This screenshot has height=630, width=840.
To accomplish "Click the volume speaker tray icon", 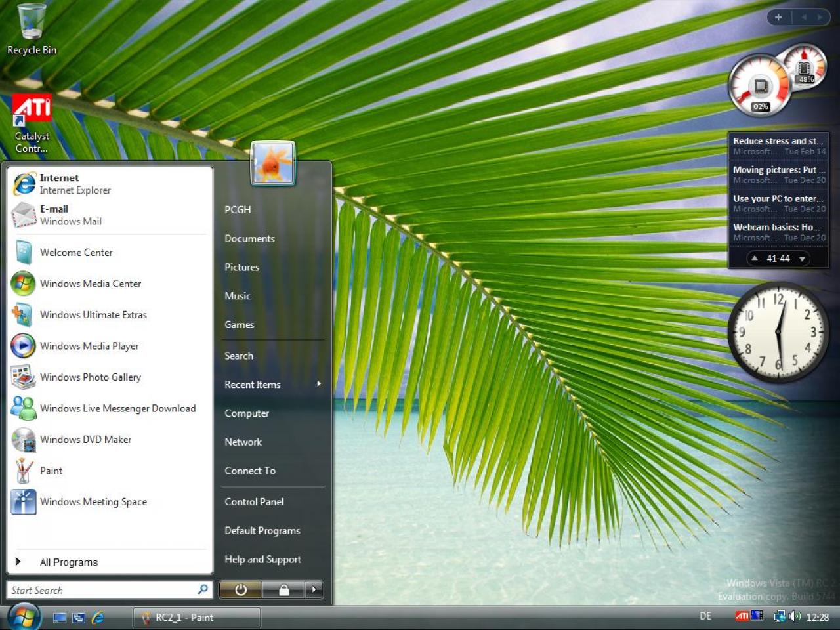I will coord(795,616).
